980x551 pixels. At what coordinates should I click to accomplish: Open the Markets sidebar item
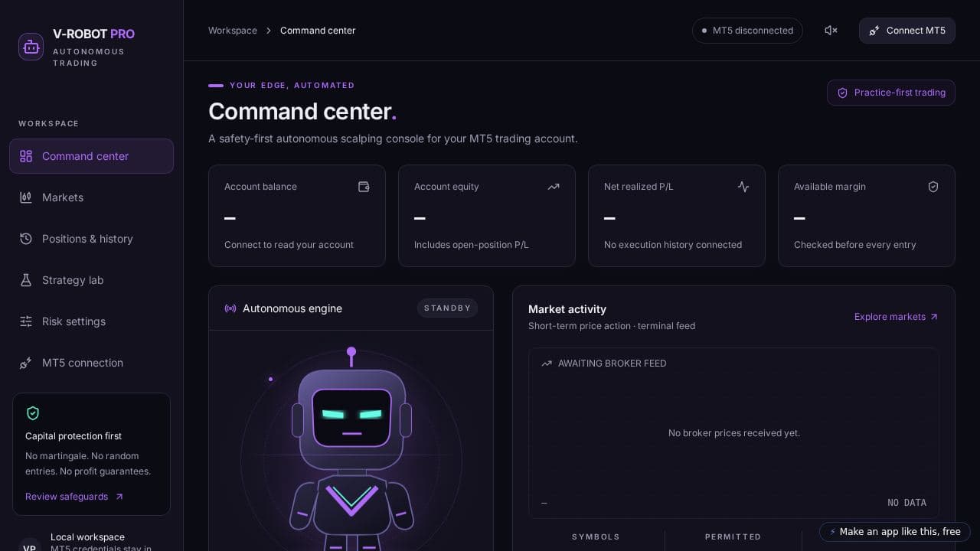(x=91, y=197)
